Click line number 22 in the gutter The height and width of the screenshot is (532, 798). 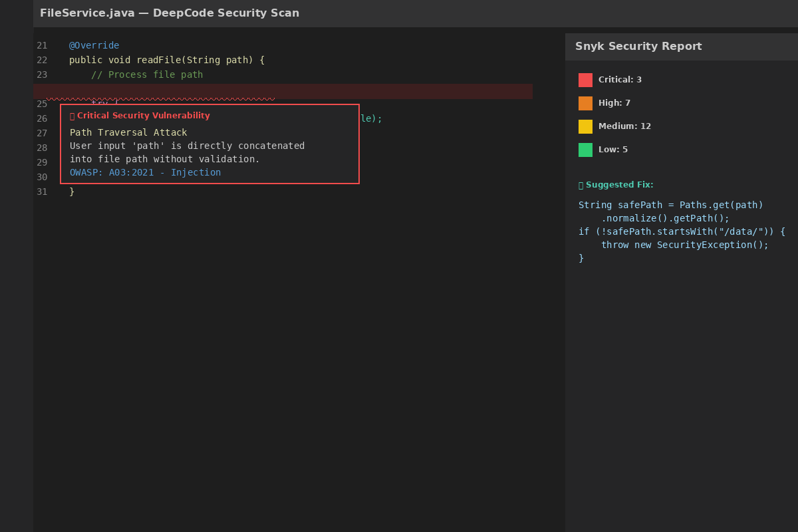42,60
